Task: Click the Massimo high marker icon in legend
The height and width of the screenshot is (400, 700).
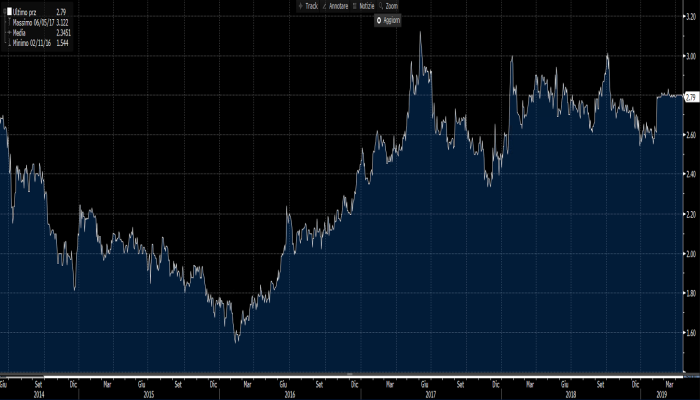Action: tap(9, 21)
